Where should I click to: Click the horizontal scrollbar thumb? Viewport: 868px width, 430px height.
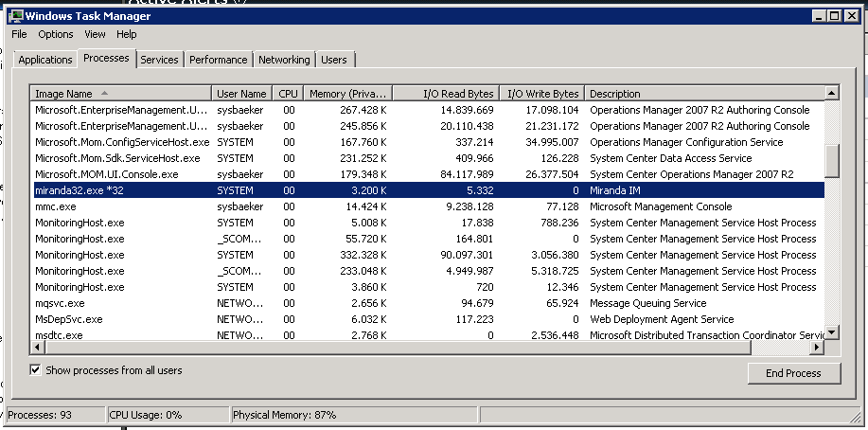point(398,347)
